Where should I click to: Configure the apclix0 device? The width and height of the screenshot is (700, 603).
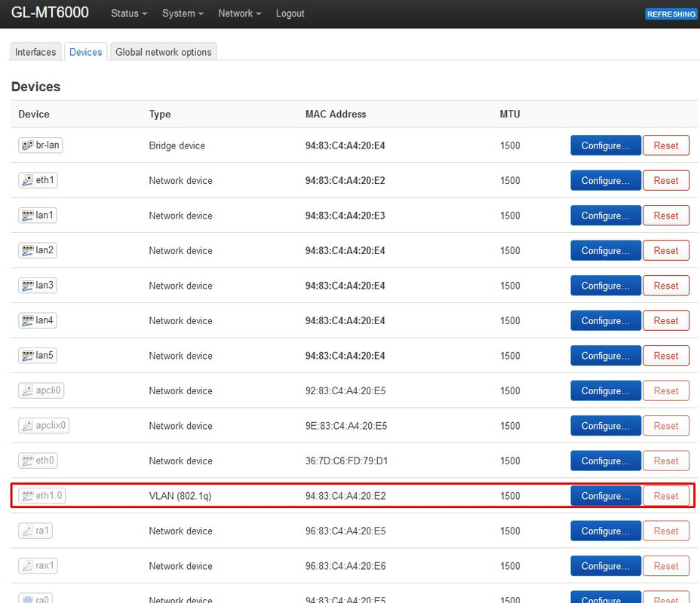(606, 426)
